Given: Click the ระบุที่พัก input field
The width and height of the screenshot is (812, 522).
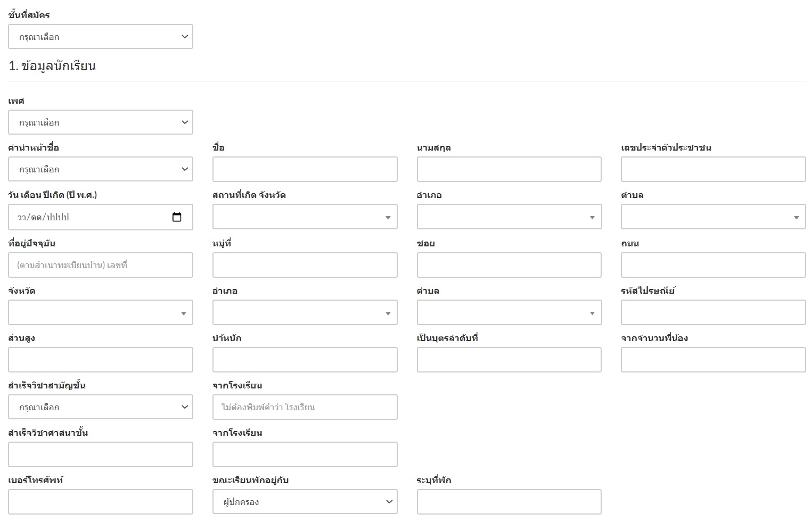Looking at the screenshot, I should [x=509, y=502].
